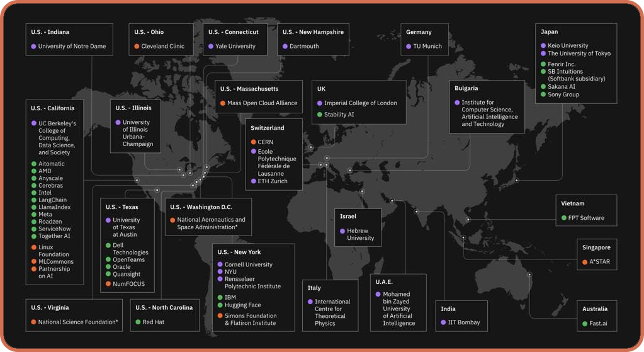644x352 pixels.
Task: Click the orange dot beside Cleveland Clinic
Action: click(x=137, y=47)
